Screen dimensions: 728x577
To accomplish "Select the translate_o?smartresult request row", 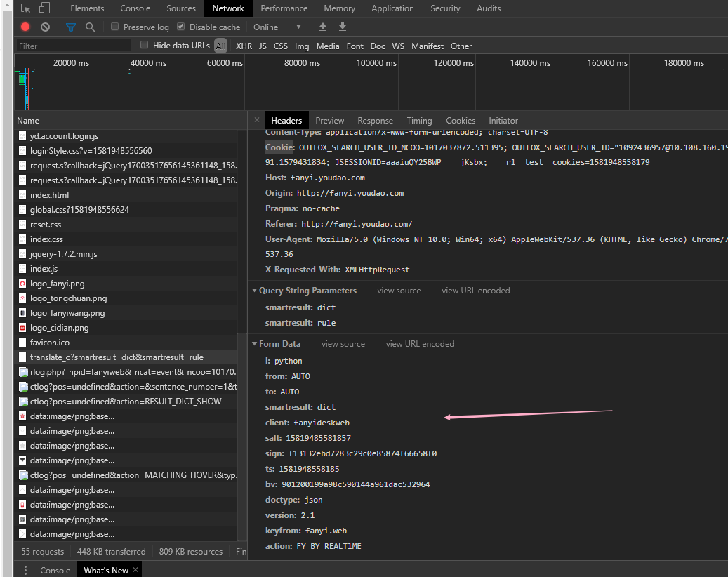I will tap(126, 357).
